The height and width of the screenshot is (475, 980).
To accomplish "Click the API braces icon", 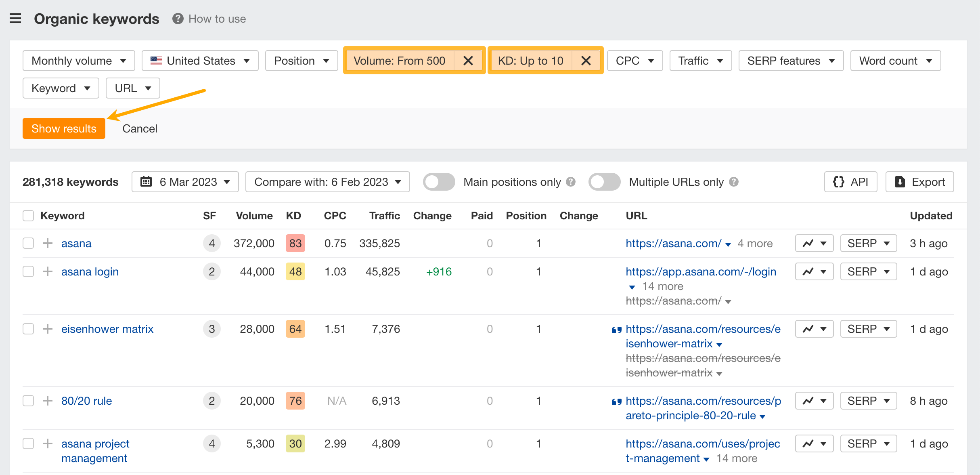I will click(839, 182).
